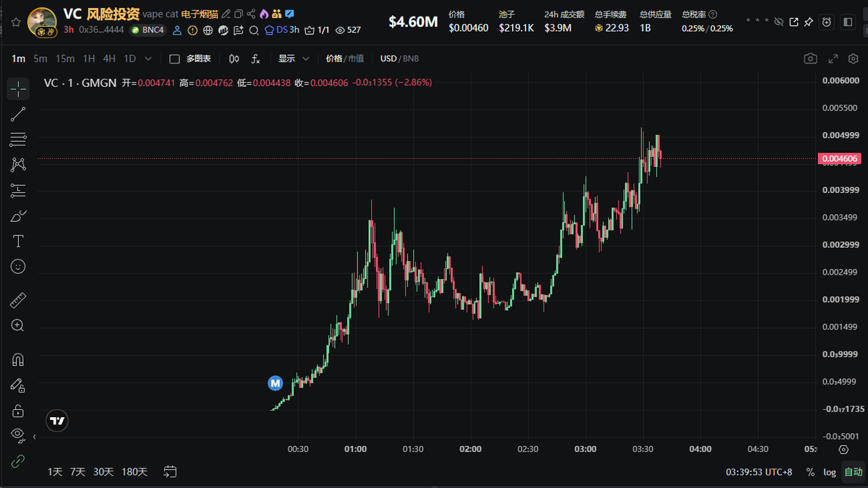Switch to the 5m timeframe
The width and height of the screenshot is (868, 488).
(41, 59)
